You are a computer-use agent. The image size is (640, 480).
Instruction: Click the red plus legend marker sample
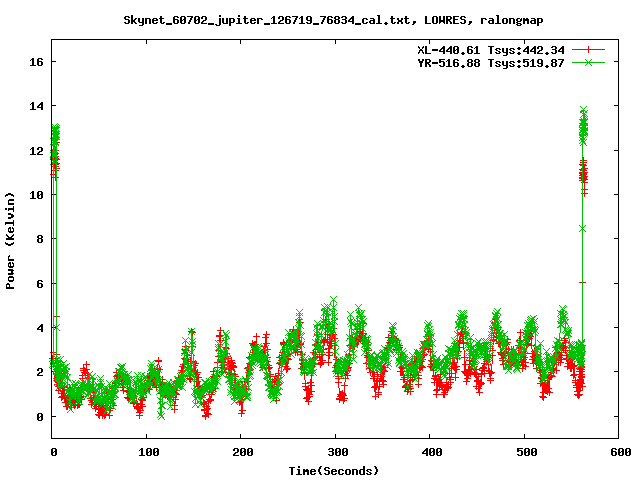[x=588, y=50]
